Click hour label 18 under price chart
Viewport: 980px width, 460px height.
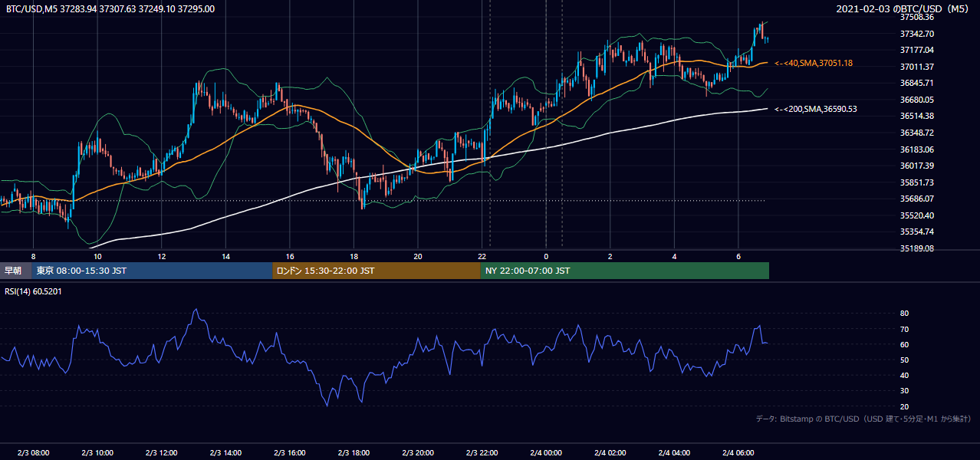click(354, 256)
